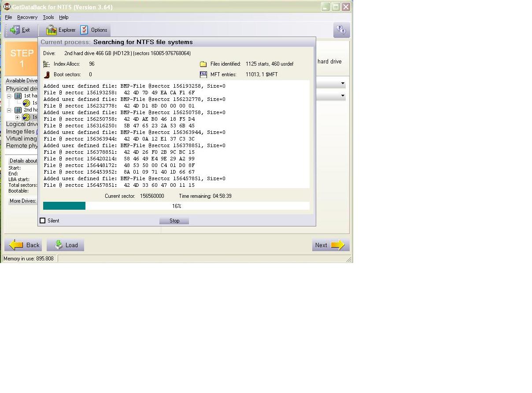This screenshot has height=393, width=532.
Task: Click the Boot sectors boot icon
Action: coord(47,74)
